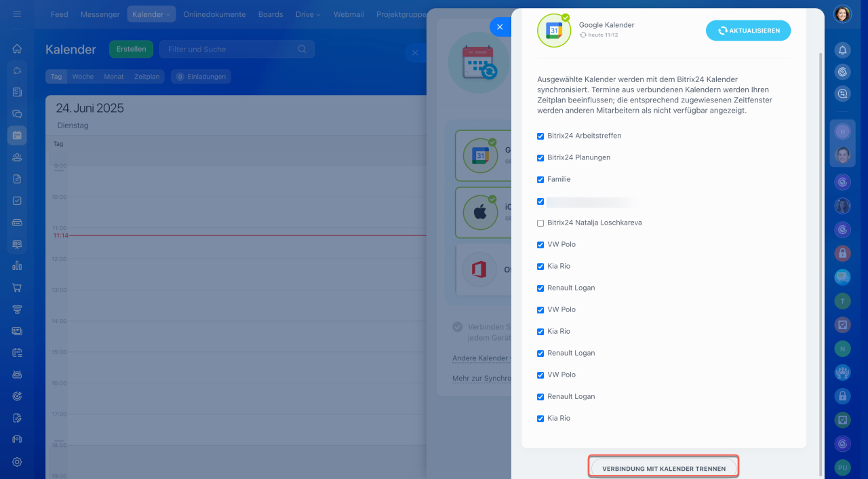Open the PU avatar chat
Viewport: 868px width, 479px height.
842,467
